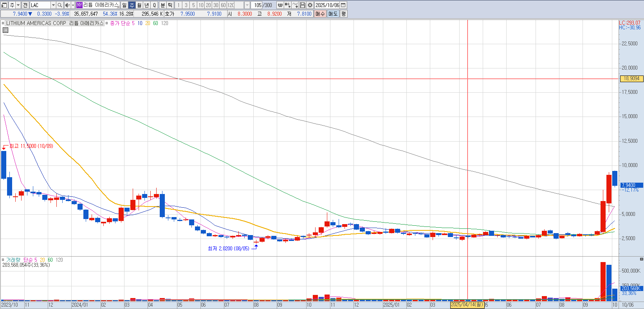Select the Q quarterly chart period
This screenshot has height=309, width=644.
tap(154, 5)
